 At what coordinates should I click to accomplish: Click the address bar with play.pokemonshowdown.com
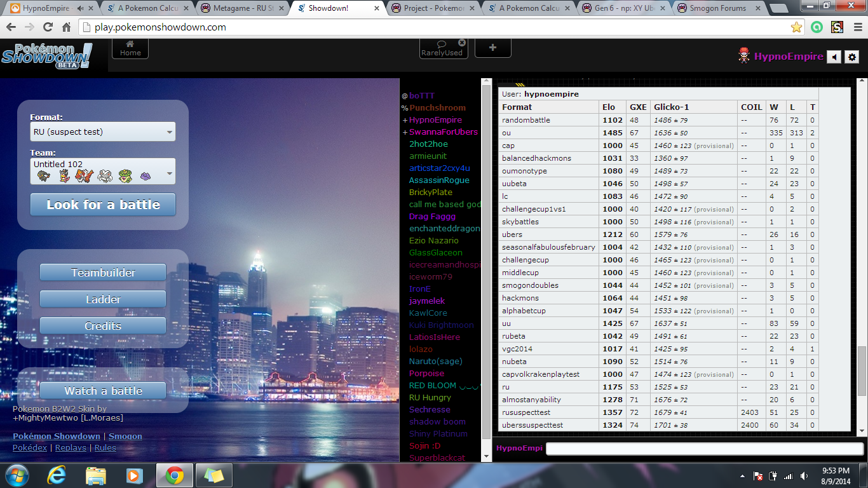point(442,27)
